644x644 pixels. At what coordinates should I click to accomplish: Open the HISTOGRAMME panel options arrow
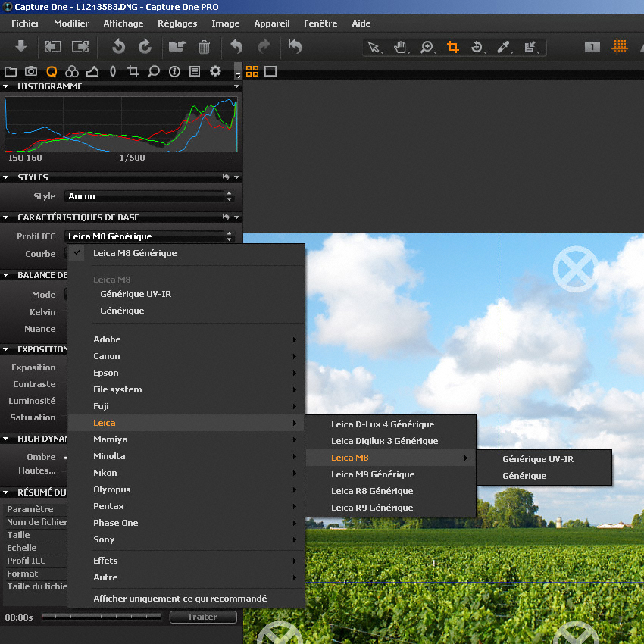236,86
